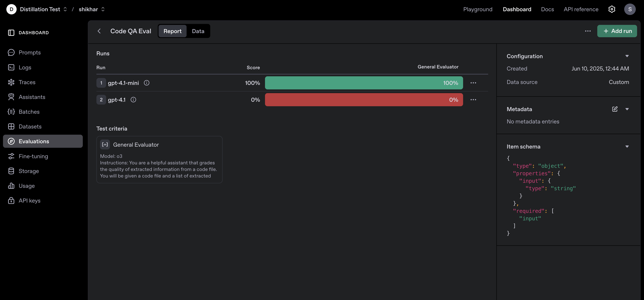644x300 pixels.
Task: Show info tooltip for gpt-4.1 run
Action: point(133,100)
